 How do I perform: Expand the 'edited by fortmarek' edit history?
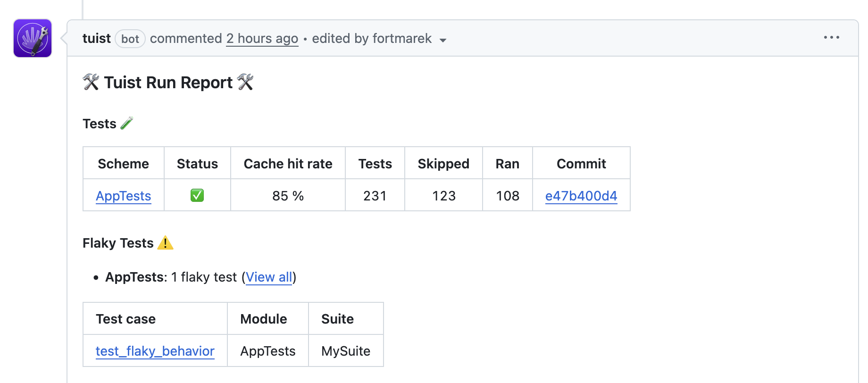pyautogui.click(x=372, y=39)
